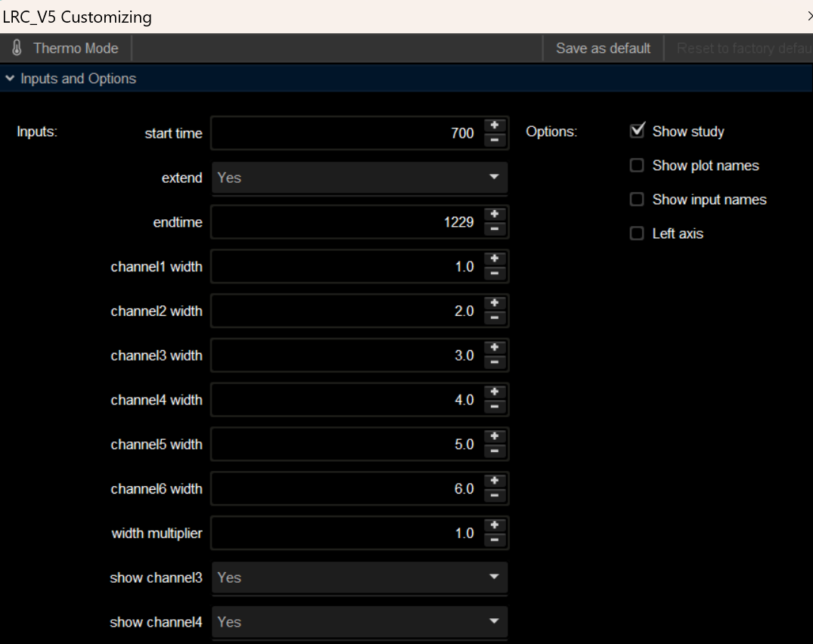Image resolution: width=813 pixels, height=644 pixels.
Task: Increment channel1 width with plus stepper
Action: click(x=495, y=259)
